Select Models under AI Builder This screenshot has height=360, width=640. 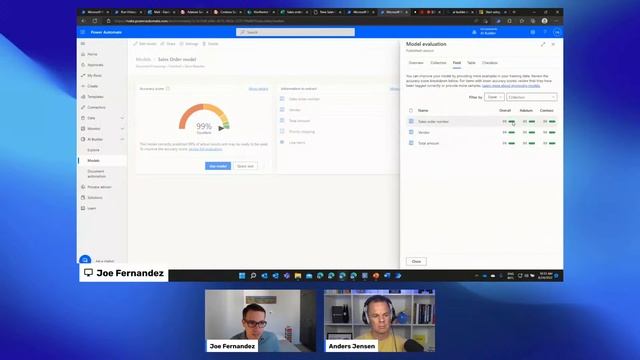coord(93,161)
